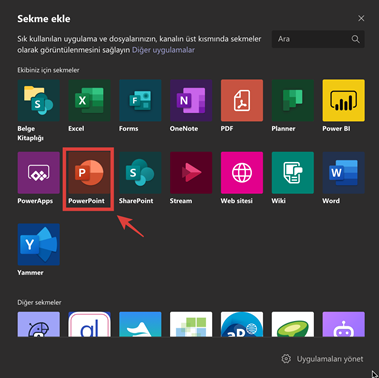Click the Stream app icon
Viewport: 379px width, 378px height.
(191, 173)
